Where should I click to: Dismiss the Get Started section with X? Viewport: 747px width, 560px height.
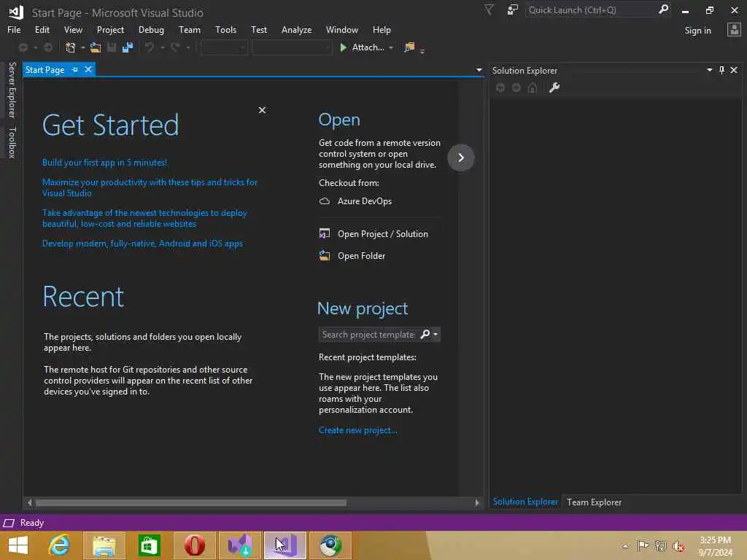(262, 110)
